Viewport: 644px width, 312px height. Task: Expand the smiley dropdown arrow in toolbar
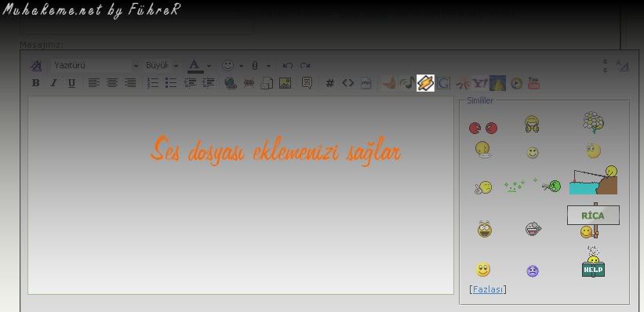click(x=241, y=66)
